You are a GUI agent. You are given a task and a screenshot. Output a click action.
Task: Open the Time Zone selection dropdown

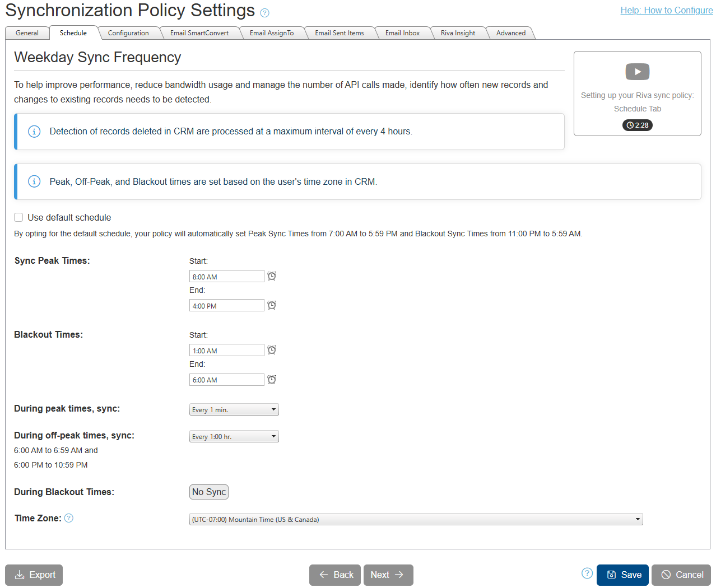(x=415, y=519)
